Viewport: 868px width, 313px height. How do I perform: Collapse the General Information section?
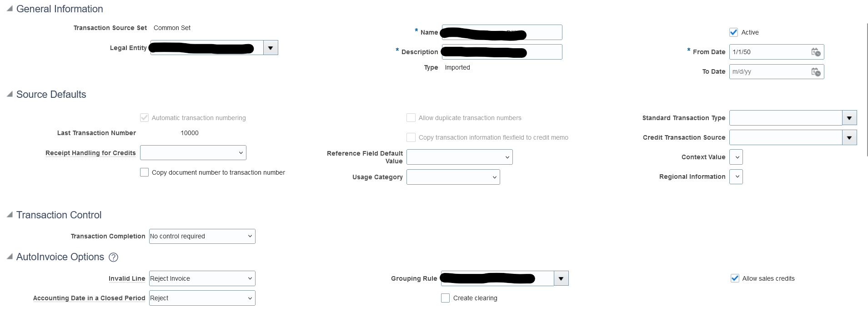click(x=10, y=9)
